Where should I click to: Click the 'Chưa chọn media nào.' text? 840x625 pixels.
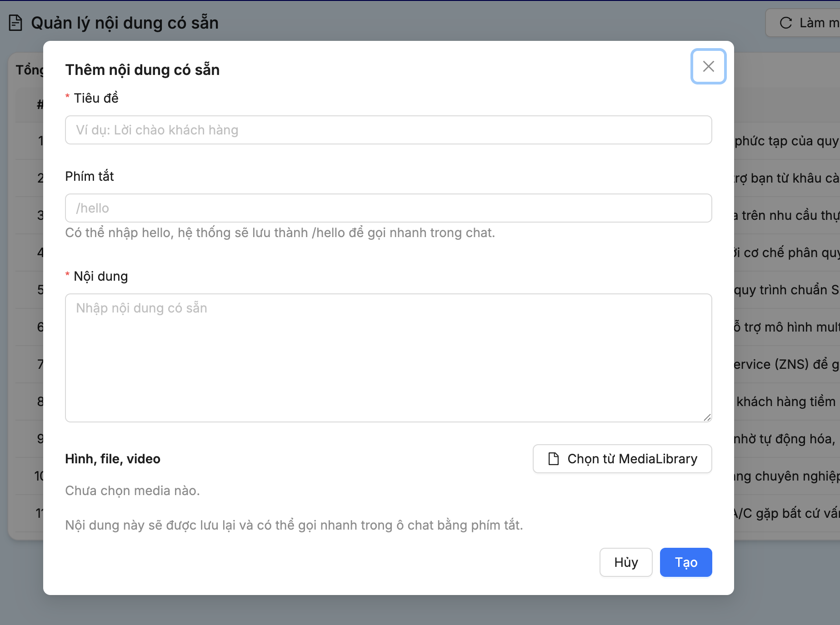point(132,491)
